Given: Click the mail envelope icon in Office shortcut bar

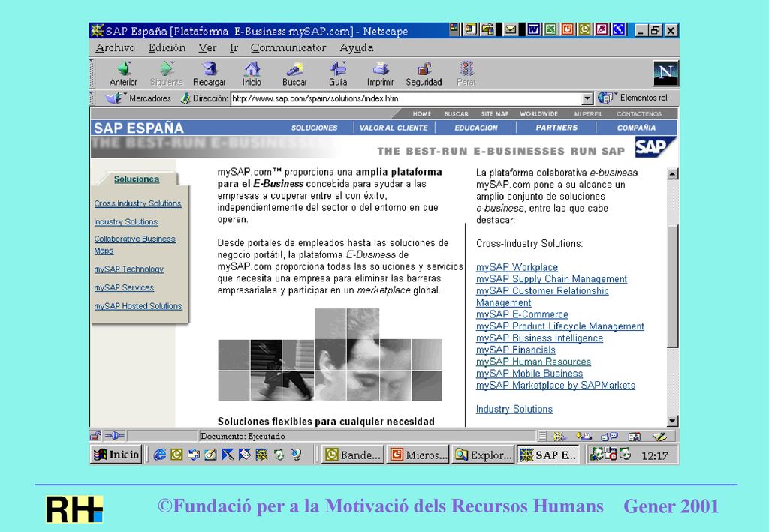Looking at the screenshot, I should [511, 29].
